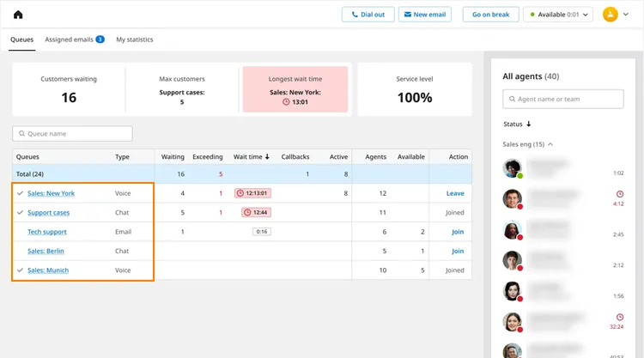The width and height of the screenshot is (644, 358).
Task: Collapse the Sales eng (15) group
Action: 527,144
